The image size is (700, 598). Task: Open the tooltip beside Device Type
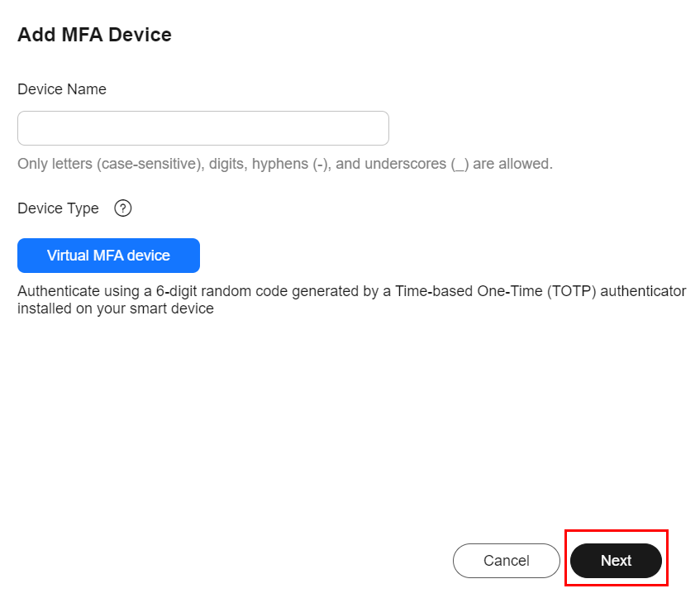tap(123, 208)
